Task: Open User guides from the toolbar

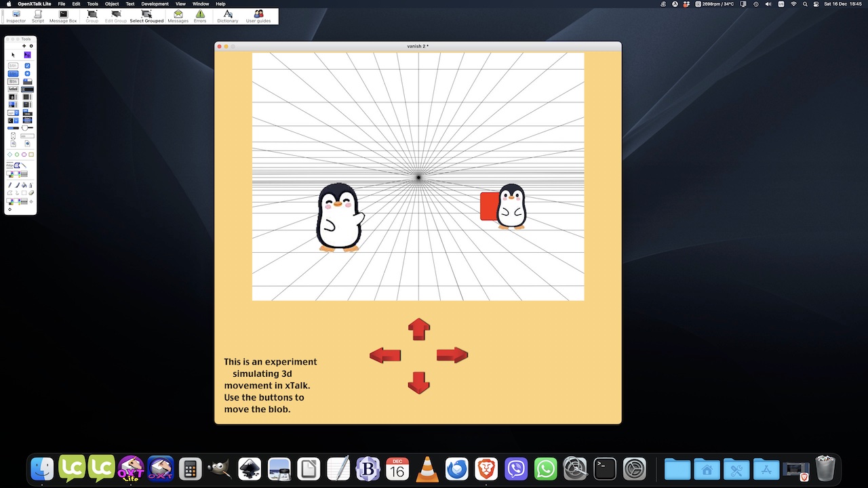Action: pyautogui.click(x=258, y=16)
